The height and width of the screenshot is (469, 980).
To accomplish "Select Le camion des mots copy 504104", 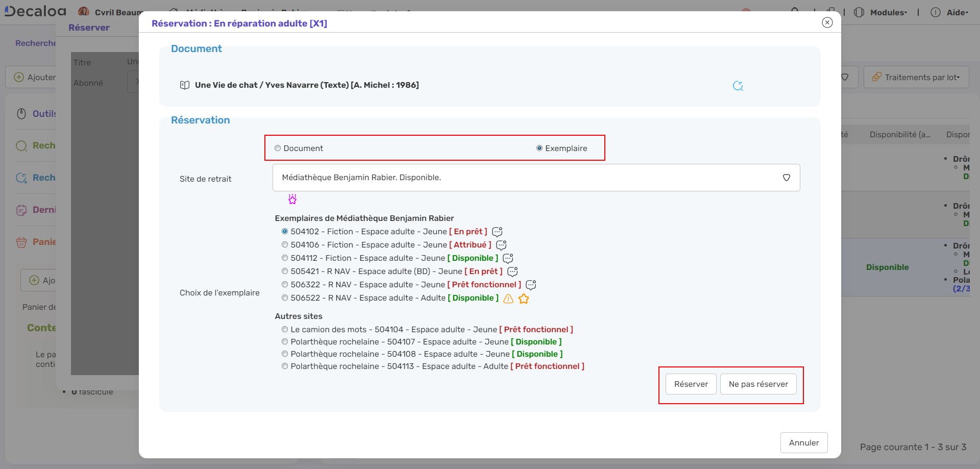I will pyautogui.click(x=285, y=330).
